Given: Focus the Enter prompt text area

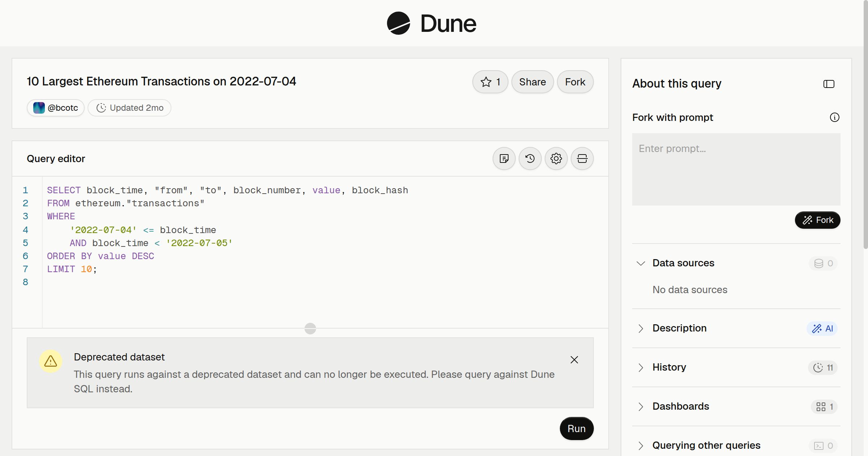Looking at the screenshot, I should 736,169.
